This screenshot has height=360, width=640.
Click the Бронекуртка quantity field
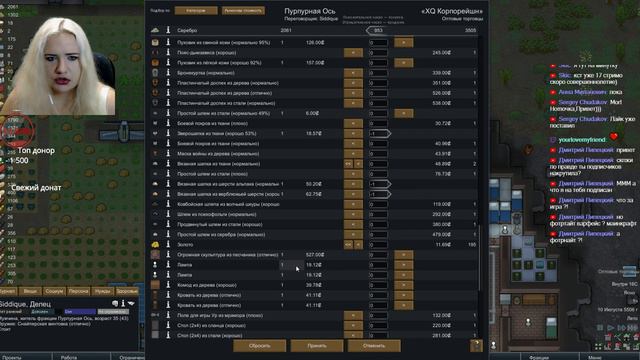[378, 73]
